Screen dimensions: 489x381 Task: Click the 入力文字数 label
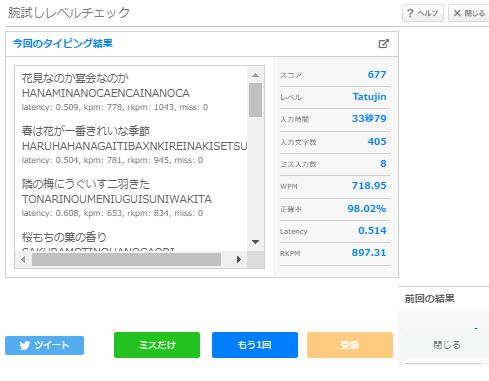[298, 142]
